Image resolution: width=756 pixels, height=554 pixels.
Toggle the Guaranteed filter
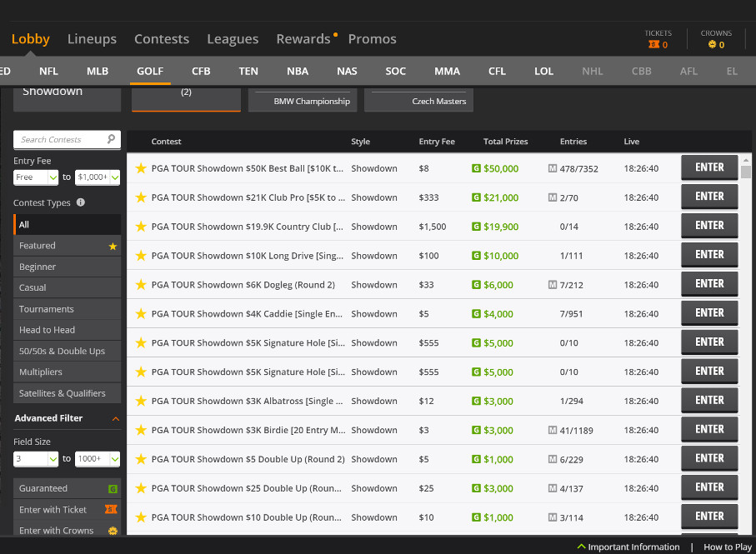(x=67, y=488)
